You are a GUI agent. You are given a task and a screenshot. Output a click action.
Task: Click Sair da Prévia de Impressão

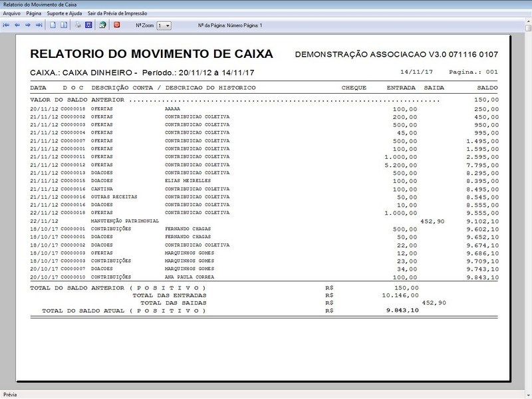click(x=118, y=13)
